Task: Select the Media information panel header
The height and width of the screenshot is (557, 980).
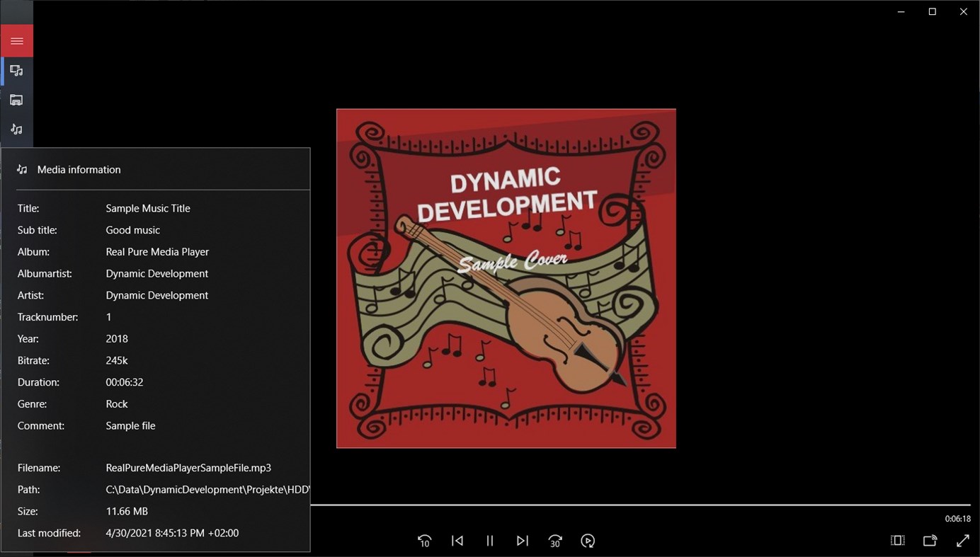Action: [x=79, y=169]
